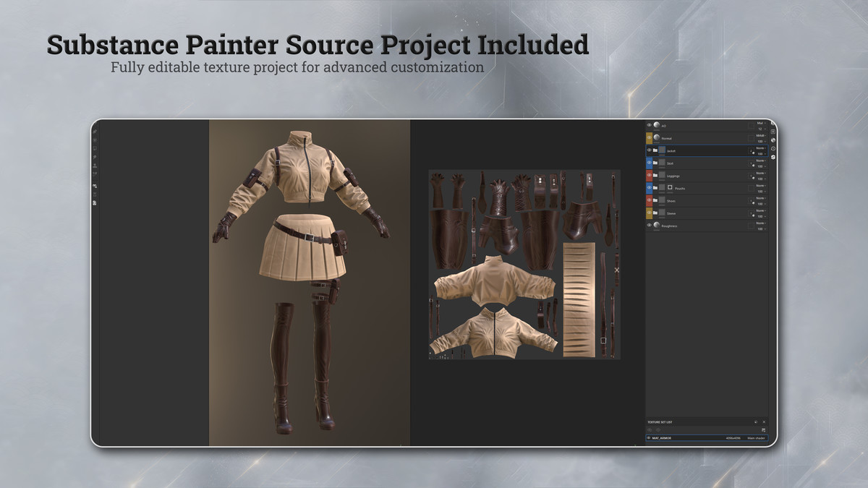Select the Projection tool in left toolbar

(x=95, y=148)
